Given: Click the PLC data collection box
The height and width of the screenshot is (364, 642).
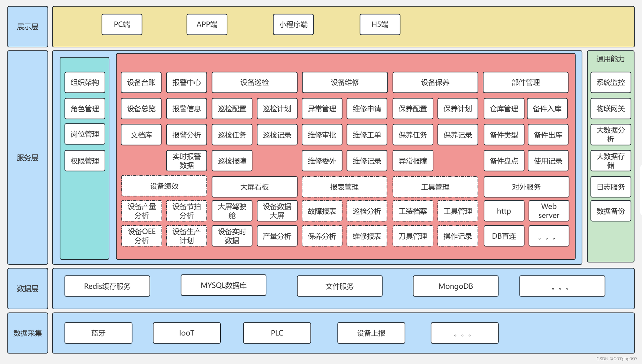Looking at the screenshot, I should [x=277, y=333].
